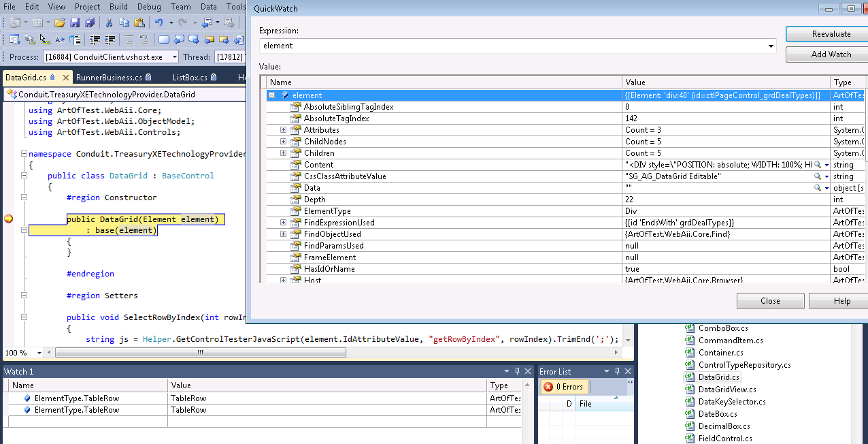Open the visualizer magnifier for the Content row

(818, 165)
